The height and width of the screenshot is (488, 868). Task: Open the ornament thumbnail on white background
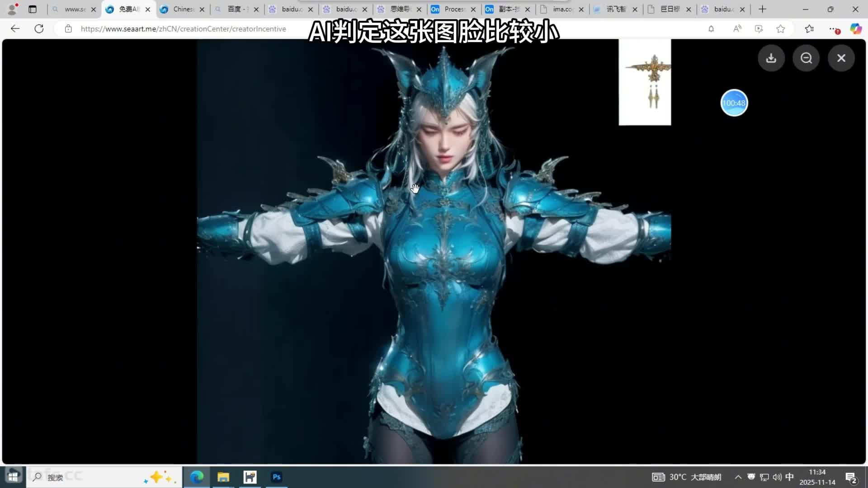(x=645, y=82)
